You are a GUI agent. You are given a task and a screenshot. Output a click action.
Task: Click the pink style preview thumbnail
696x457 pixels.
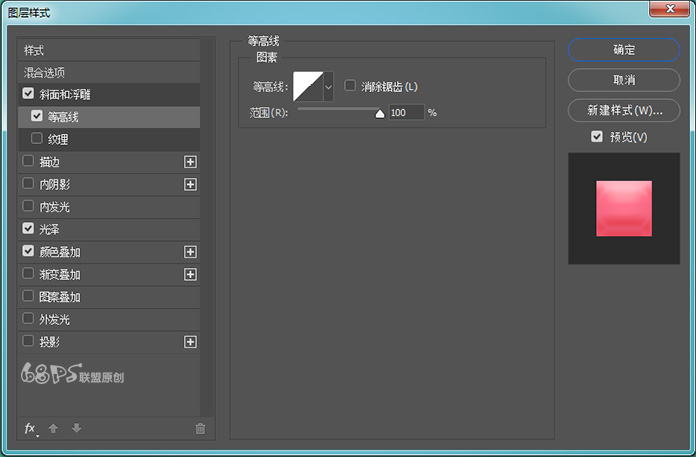pyautogui.click(x=624, y=209)
